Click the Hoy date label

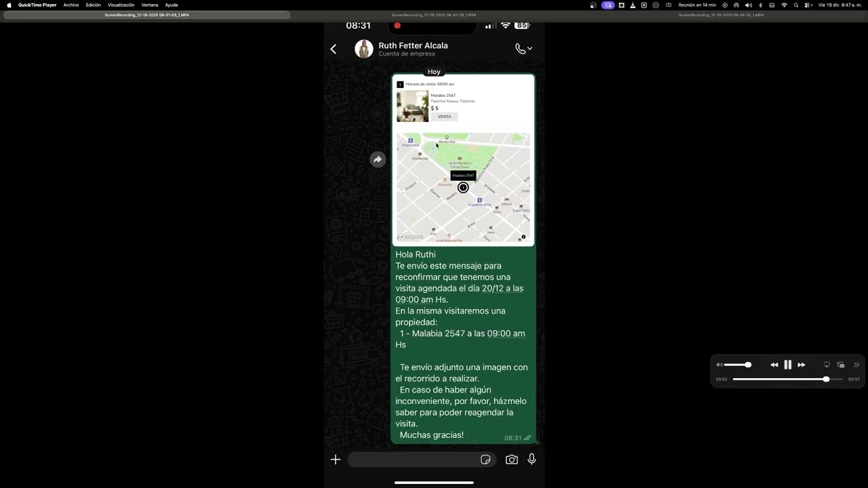(x=434, y=71)
